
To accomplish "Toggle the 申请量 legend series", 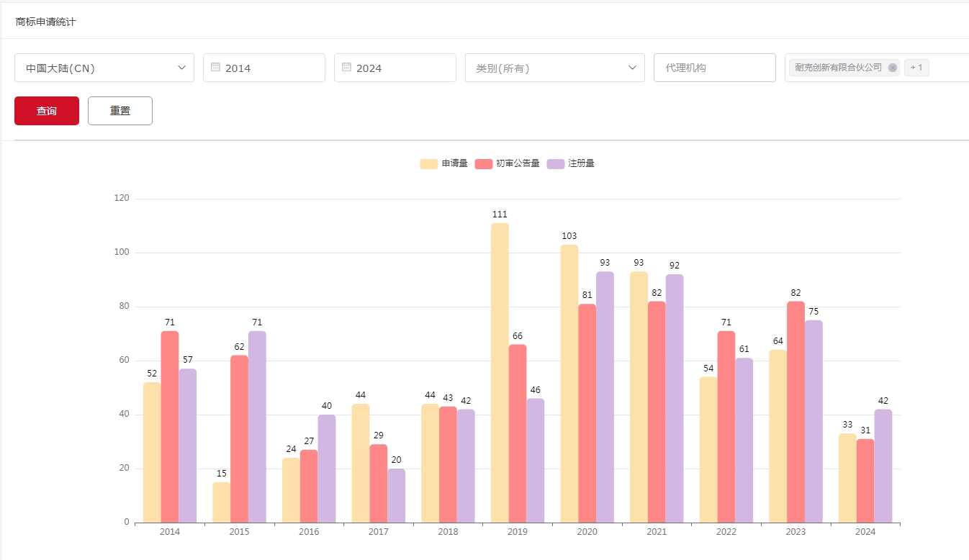I will pyautogui.click(x=444, y=163).
